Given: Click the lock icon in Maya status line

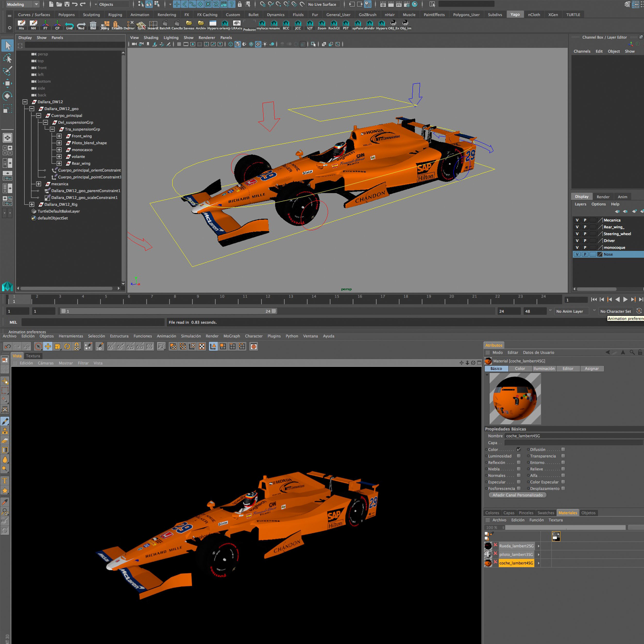Looking at the screenshot, I should (x=240, y=4).
